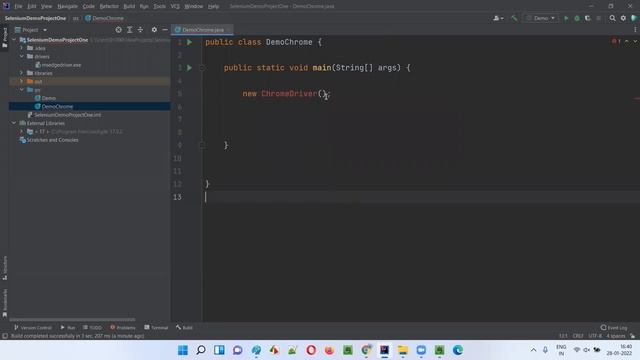Start Debug with the green bug icon
The image size is (640, 360).
tap(577, 18)
